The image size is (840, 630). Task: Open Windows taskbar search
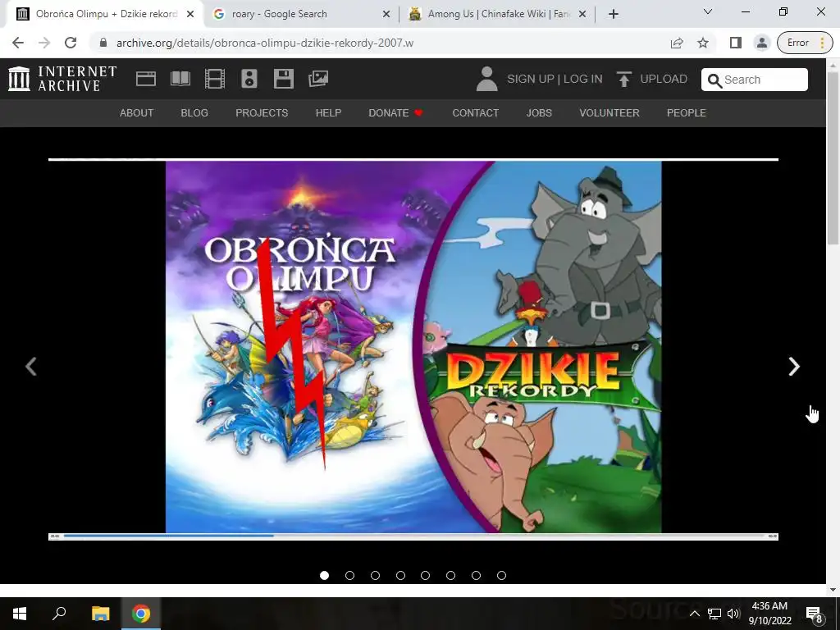point(59,614)
